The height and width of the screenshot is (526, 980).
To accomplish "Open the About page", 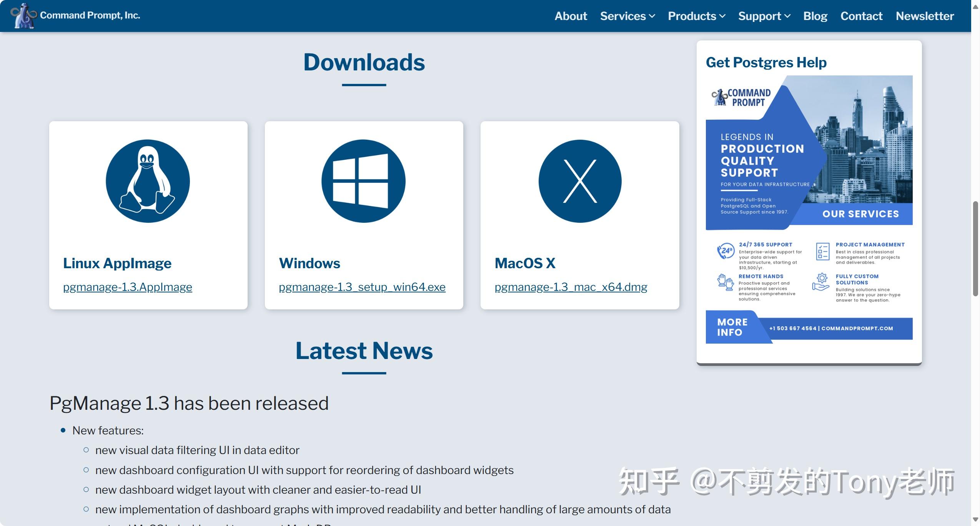I will coord(571,16).
